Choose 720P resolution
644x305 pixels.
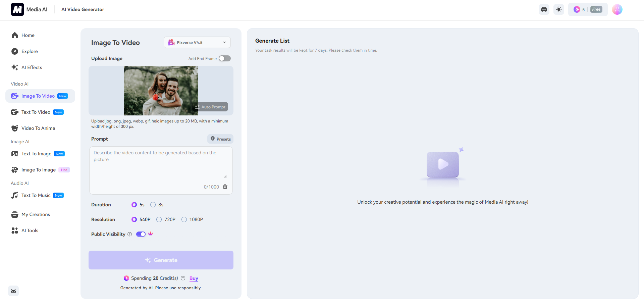pyautogui.click(x=159, y=219)
